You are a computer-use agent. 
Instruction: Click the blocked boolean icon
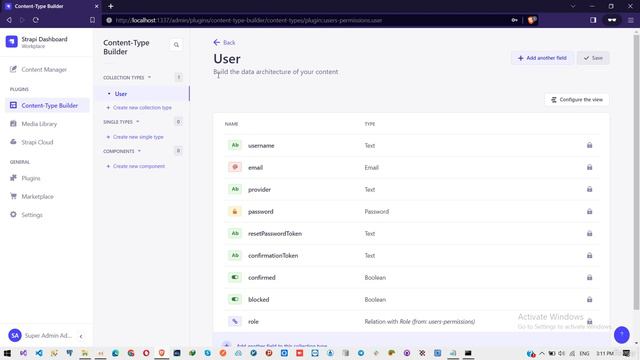[235, 299]
